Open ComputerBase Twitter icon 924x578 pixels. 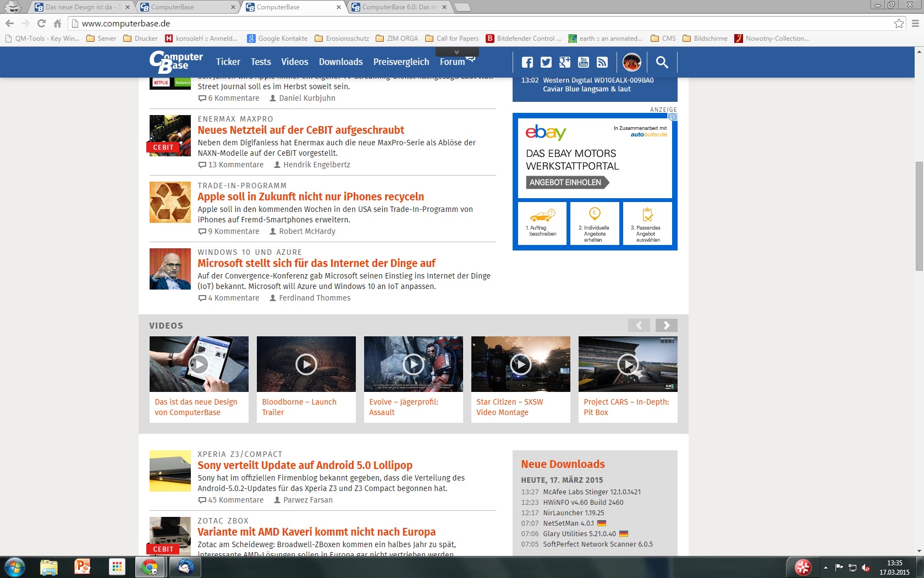click(546, 62)
